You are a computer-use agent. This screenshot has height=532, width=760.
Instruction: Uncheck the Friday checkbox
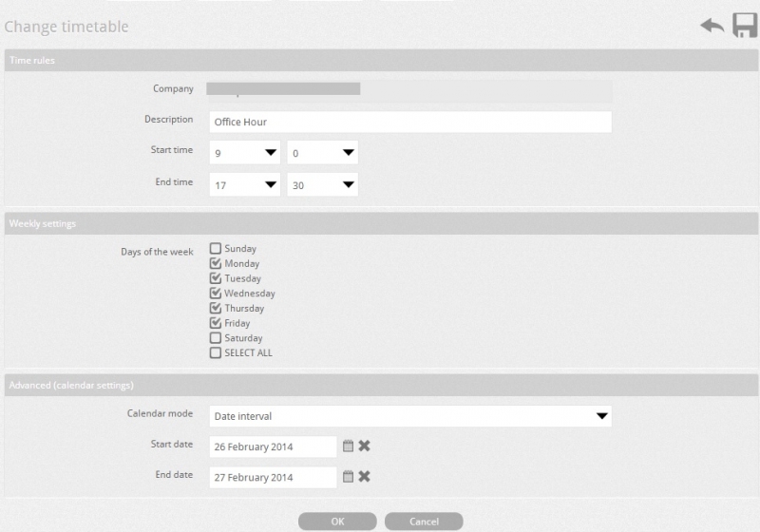pos(216,323)
